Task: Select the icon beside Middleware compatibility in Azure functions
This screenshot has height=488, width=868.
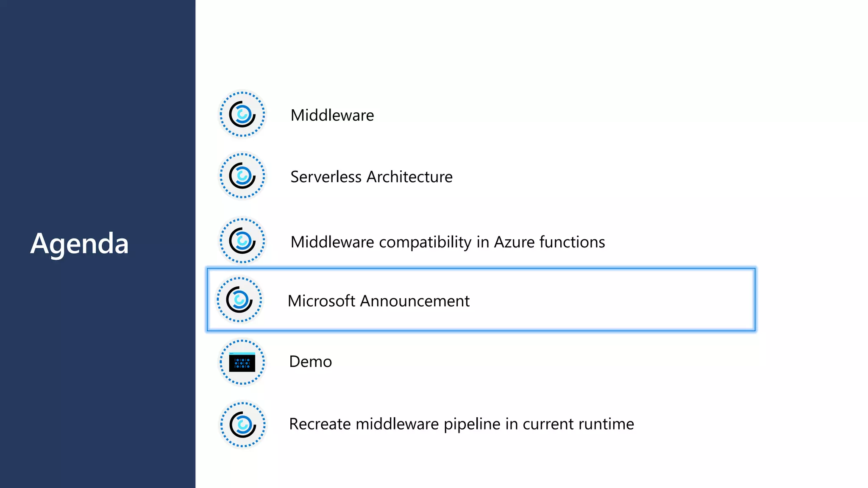Action: click(242, 241)
